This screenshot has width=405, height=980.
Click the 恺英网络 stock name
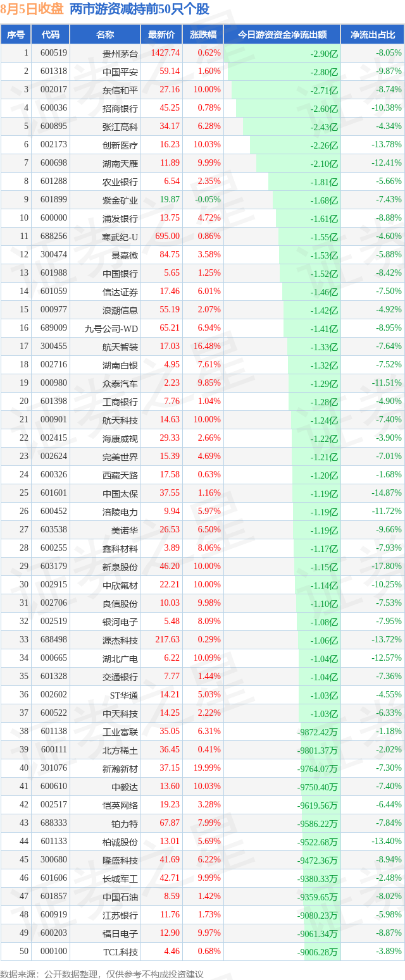click(x=120, y=805)
